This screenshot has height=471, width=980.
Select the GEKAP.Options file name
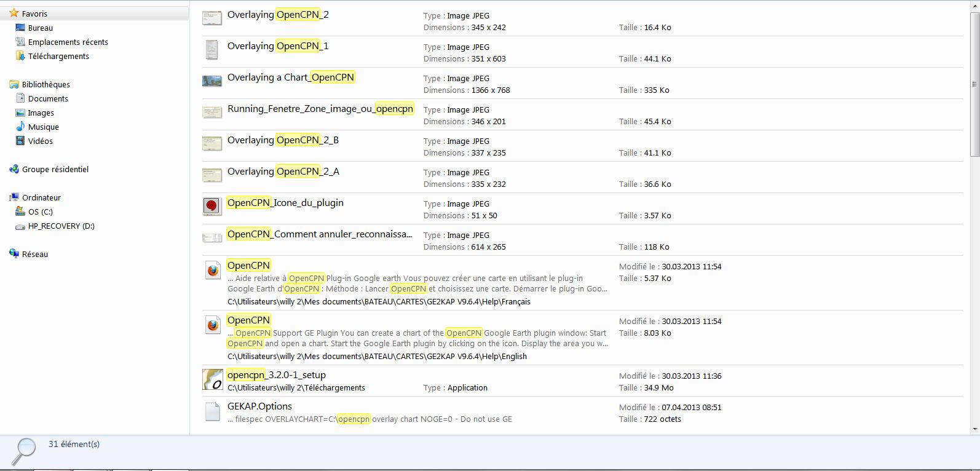[x=259, y=406]
